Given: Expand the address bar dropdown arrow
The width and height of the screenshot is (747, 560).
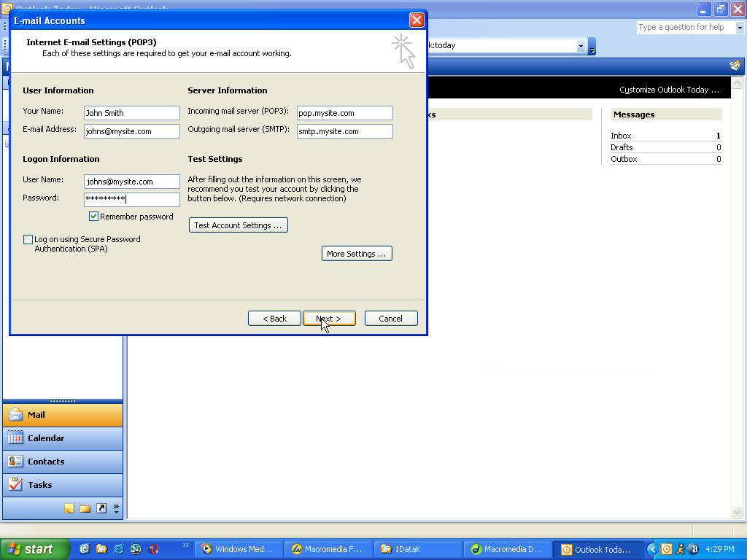Looking at the screenshot, I should coord(581,46).
